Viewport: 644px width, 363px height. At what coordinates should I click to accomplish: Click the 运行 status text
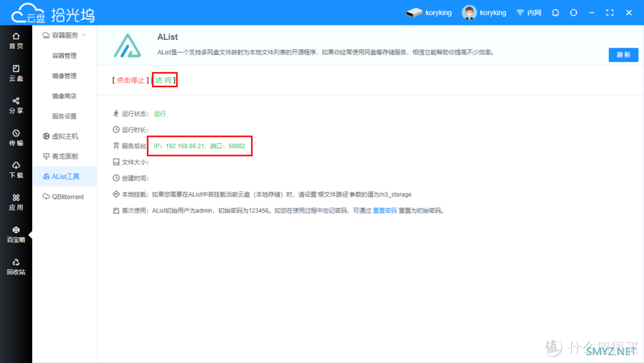pyautogui.click(x=160, y=114)
